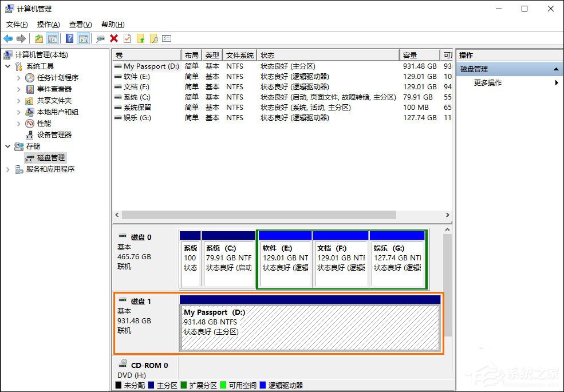Expand the 更多操作 submenu arrow

pyautogui.click(x=556, y=82)
